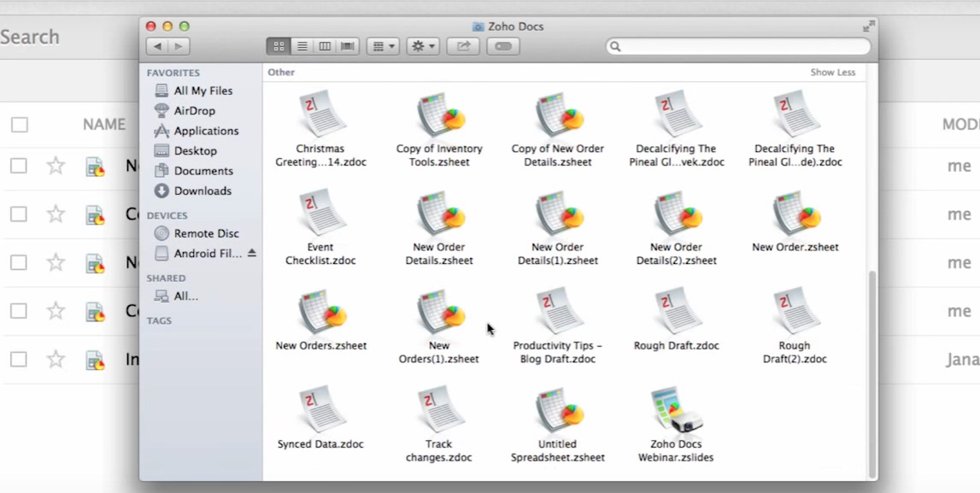Viewport: 980px width, 493px height.
Task: Open the item arrangement dropdown
Action: [x=382, y=46]
